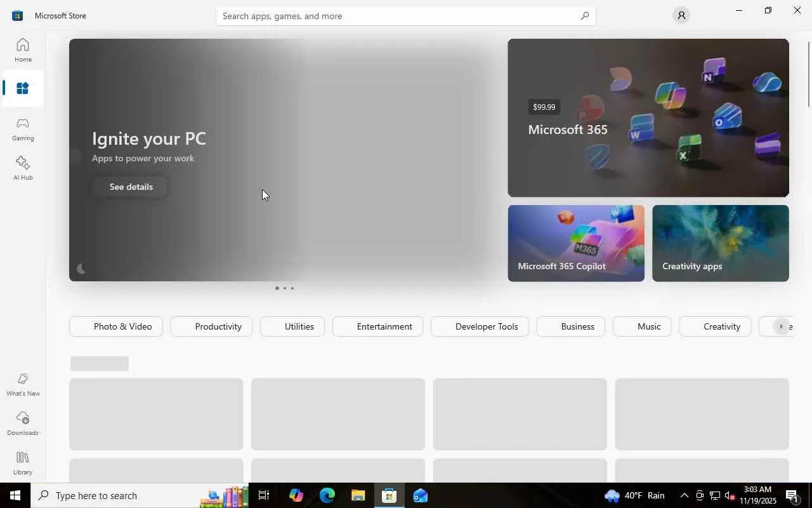Screen dimensions: 812x508
Task: Select the Utilities category
Action: pyautogui.click(x=292, y=326)
